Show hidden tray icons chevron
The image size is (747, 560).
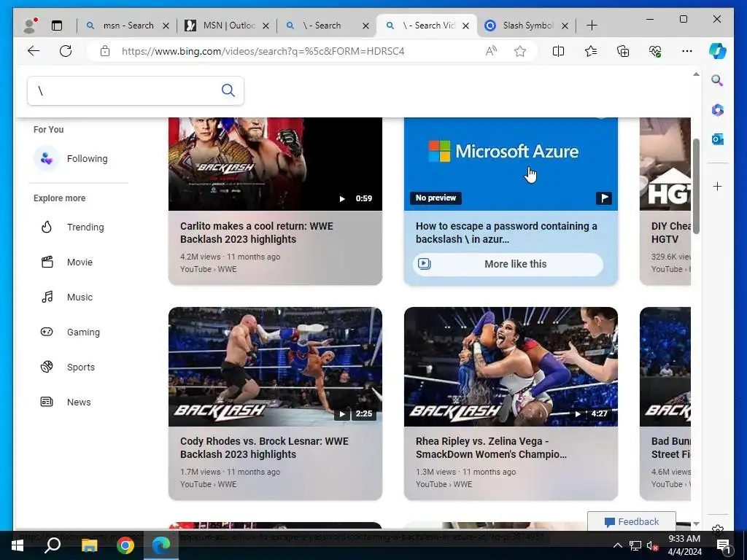point(617,545)
